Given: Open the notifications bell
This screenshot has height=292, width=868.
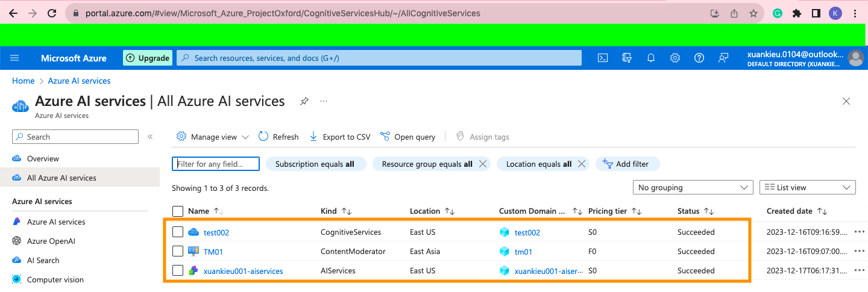Looking at the screenshot, I should pyautogui.click(x=651, y=58).
